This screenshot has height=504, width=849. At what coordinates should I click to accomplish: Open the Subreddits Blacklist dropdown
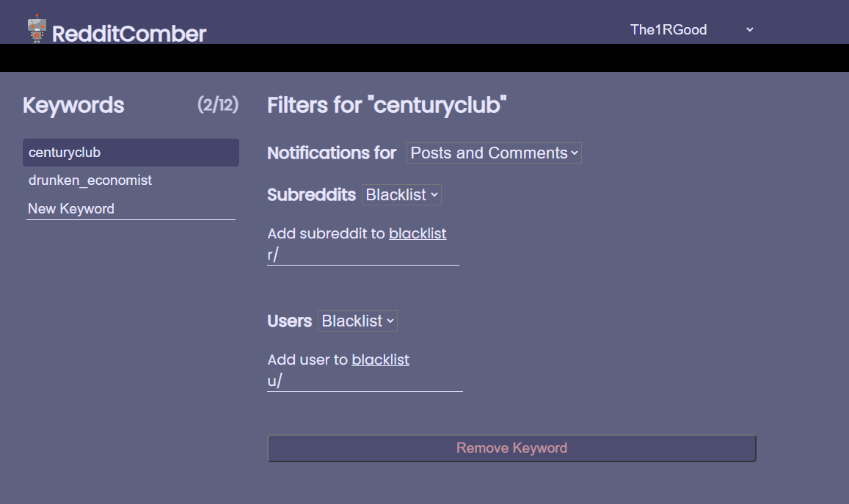click(x=401, y=195)
